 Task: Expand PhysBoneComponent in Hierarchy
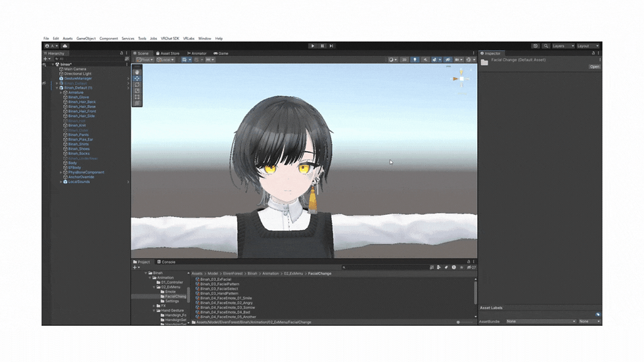[61, 172]
